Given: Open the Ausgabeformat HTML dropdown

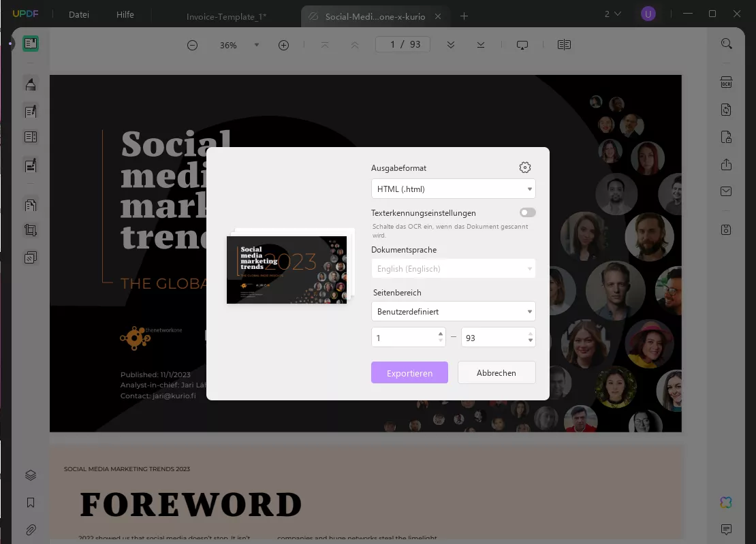Looking at the screenshot, I should (453, 189).
